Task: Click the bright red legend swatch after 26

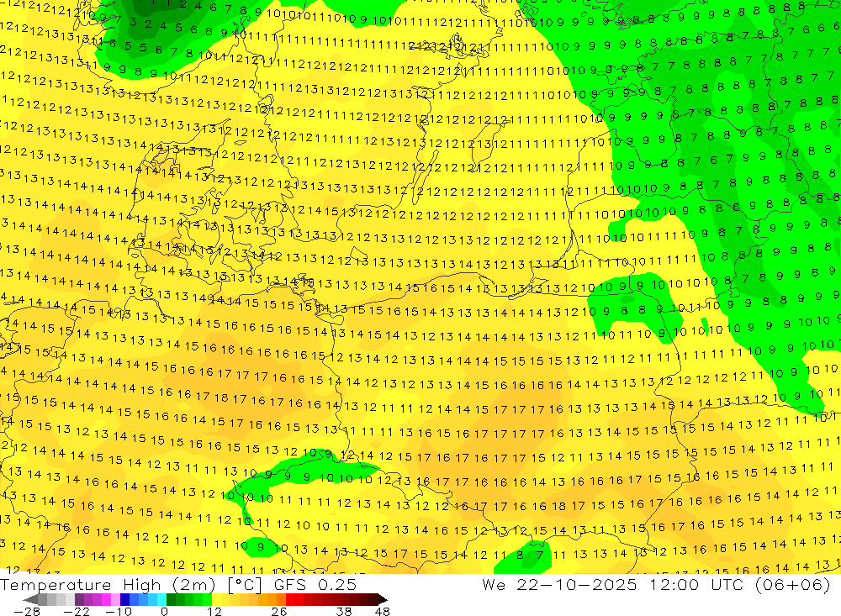Action: tap(290, 599)
